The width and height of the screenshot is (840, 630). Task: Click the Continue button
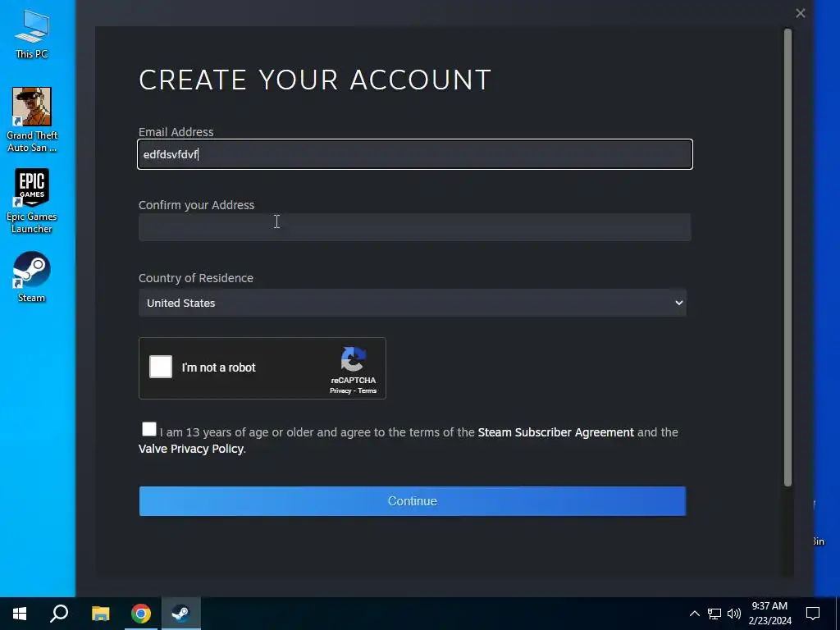tap(413, 501)
